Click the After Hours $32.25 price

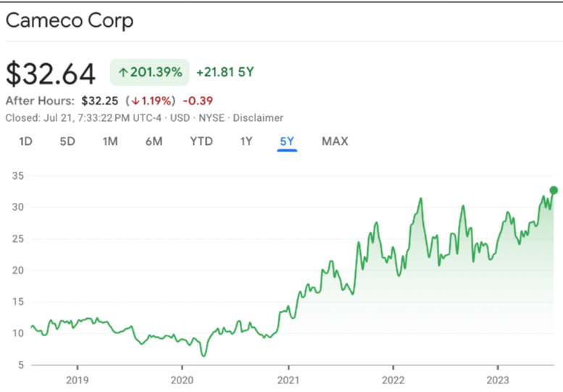[x=100, y=101]
